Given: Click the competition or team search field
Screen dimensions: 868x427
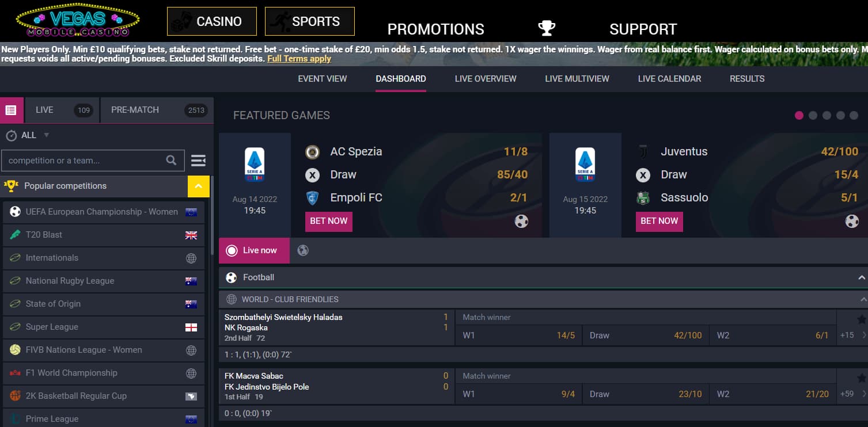Looking at the screenshot, I should [84, 161].
